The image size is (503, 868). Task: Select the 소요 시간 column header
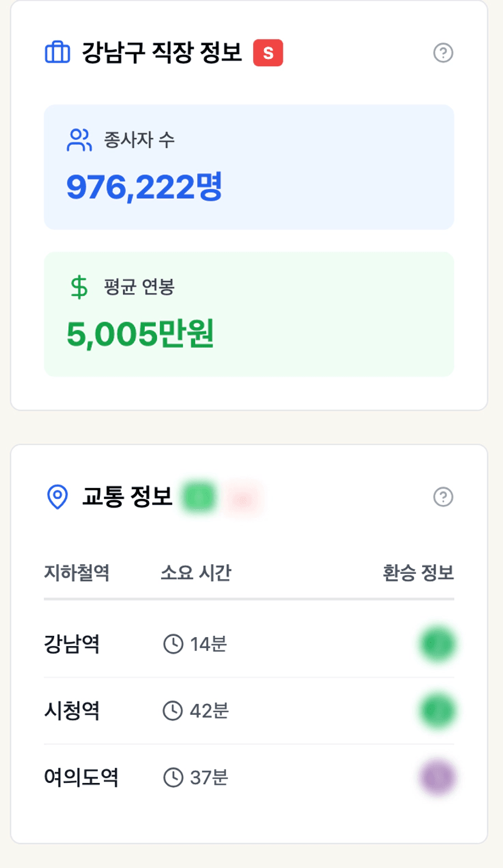pyautogui.click(x=196, y=573)
